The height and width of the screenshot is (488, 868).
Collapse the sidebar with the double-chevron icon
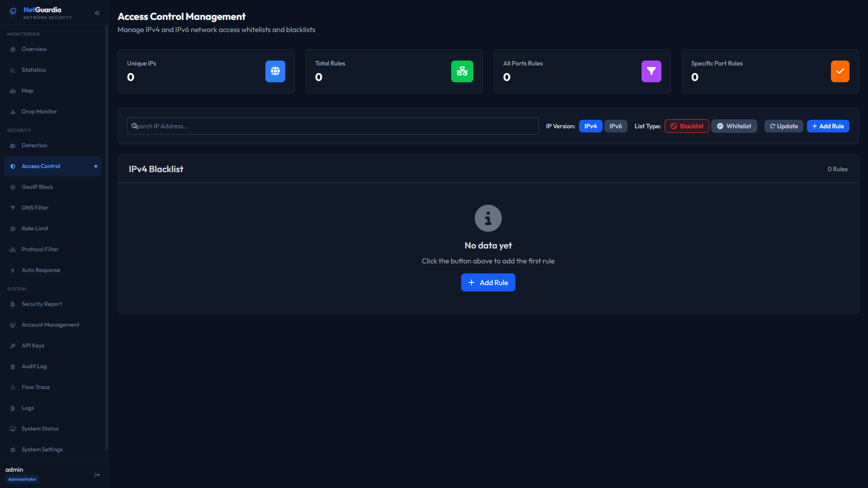(97, 13)
